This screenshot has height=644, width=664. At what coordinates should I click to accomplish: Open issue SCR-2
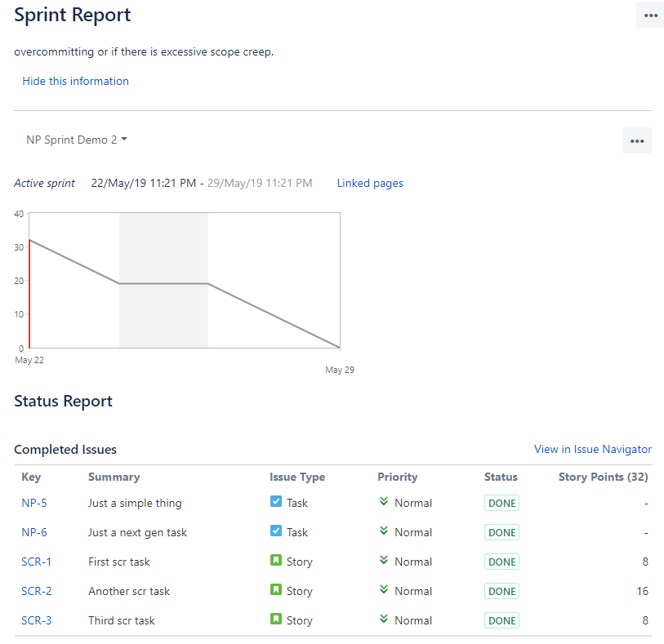pos(37,591)
